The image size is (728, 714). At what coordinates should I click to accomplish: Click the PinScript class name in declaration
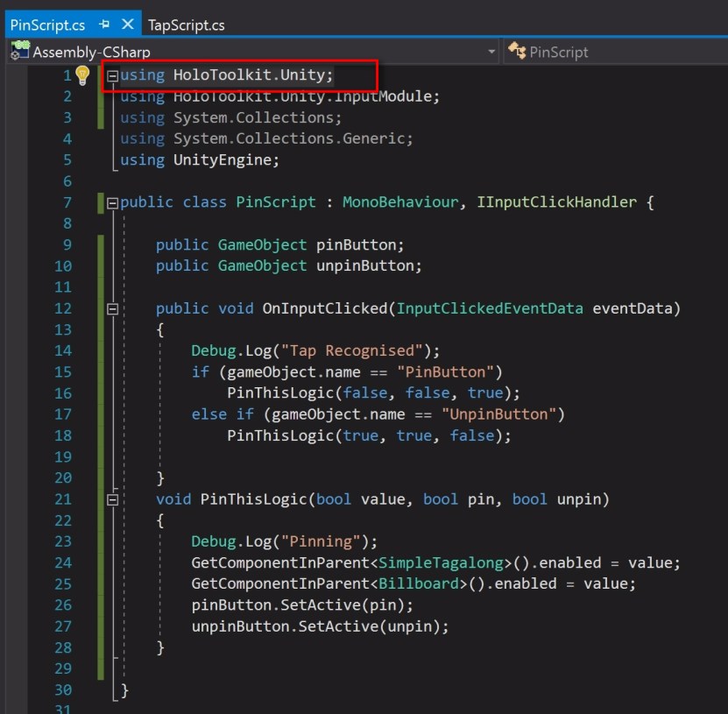[x=275, y=202]
